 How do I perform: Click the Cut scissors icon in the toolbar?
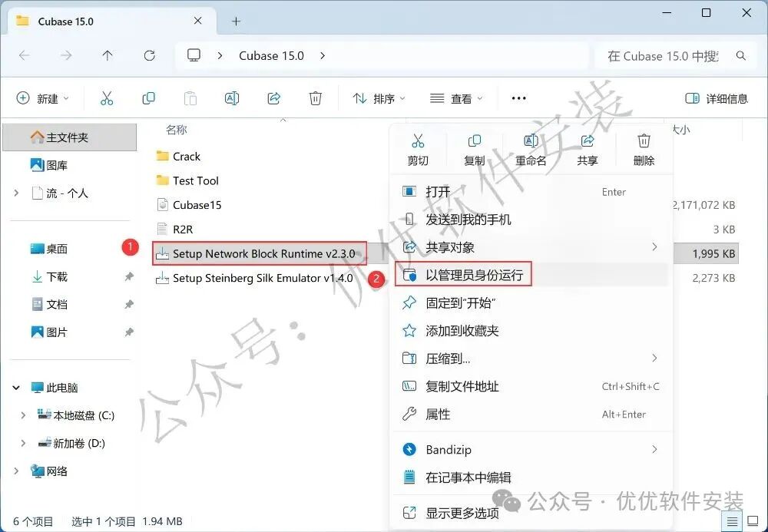click(x=106, y=98)
